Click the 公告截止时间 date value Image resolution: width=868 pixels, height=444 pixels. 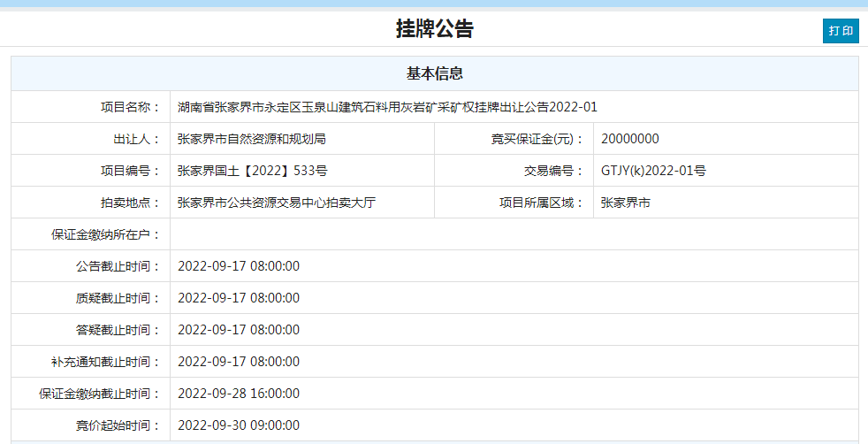pyautogui.click(x=239, y=266)
